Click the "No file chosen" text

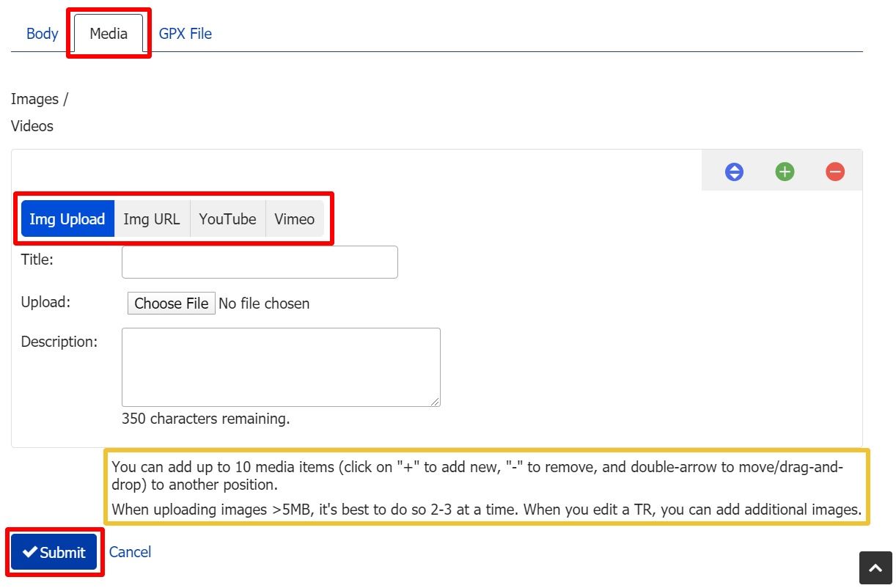click(x=264, y=304)
